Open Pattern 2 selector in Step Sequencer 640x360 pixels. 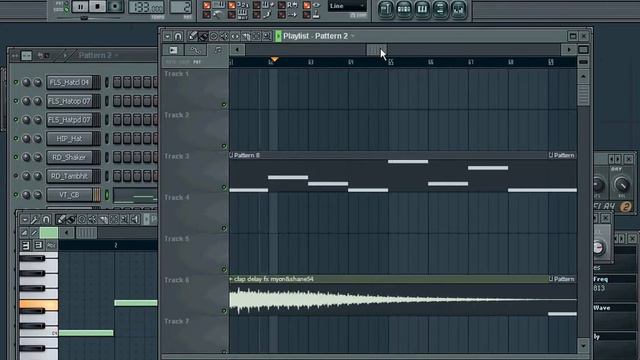pos(98,55)
